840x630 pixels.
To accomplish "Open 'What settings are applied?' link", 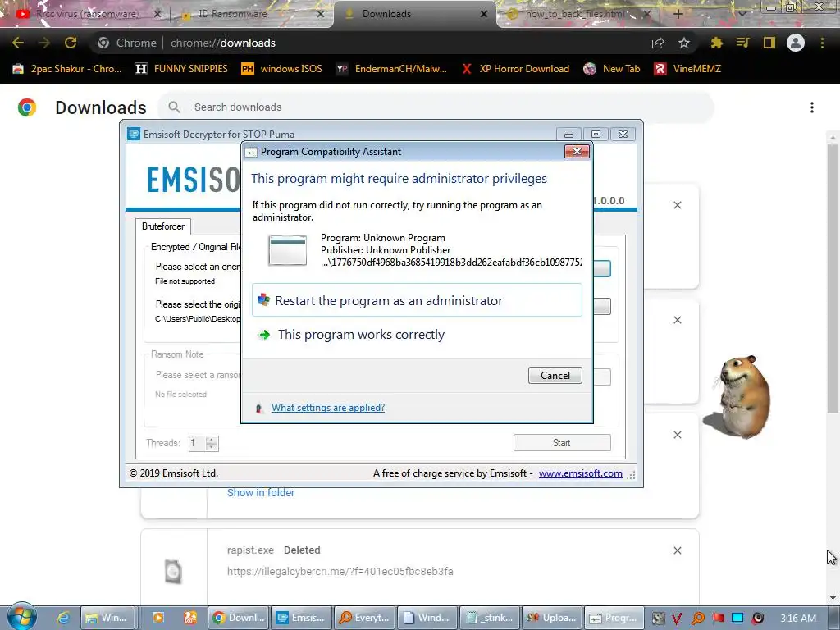I will pyautogui.click(x=328, y=408).
